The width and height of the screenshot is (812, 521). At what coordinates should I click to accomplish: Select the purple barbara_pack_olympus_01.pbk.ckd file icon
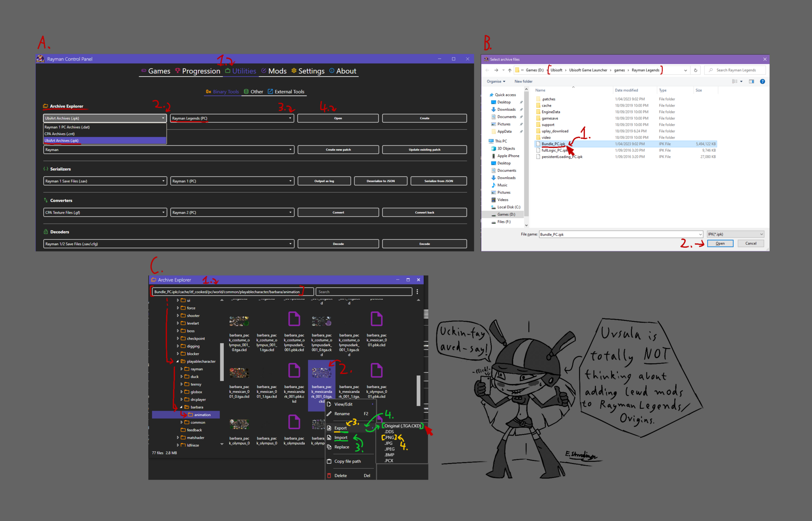(x=376, y=371)
